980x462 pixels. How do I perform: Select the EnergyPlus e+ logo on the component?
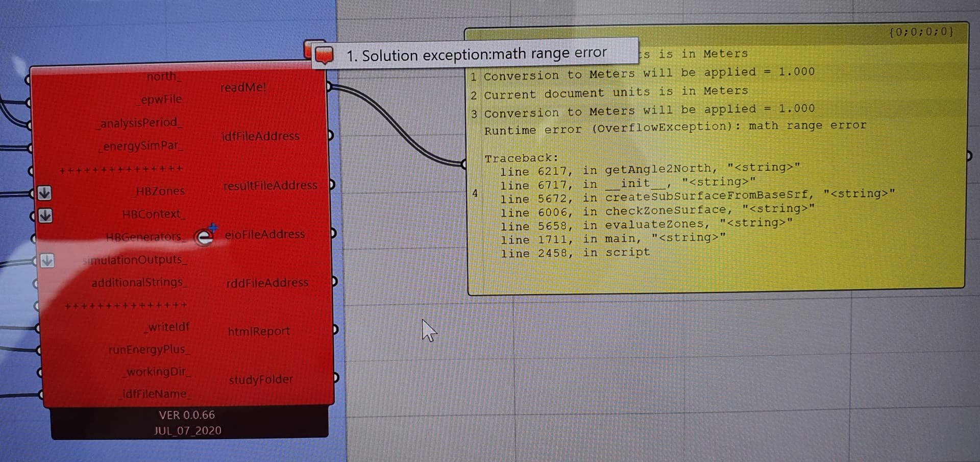(x=204, y=235)
